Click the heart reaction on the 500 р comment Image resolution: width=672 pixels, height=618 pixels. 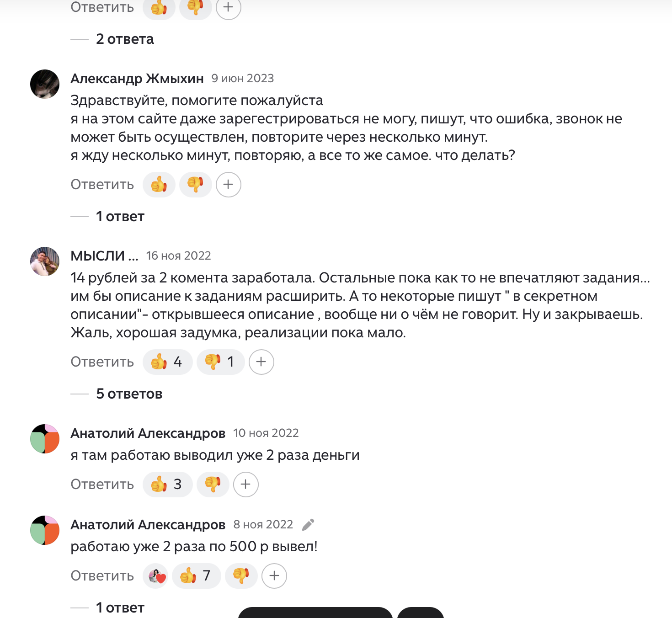pyautogui.click(x=156, y=575)
